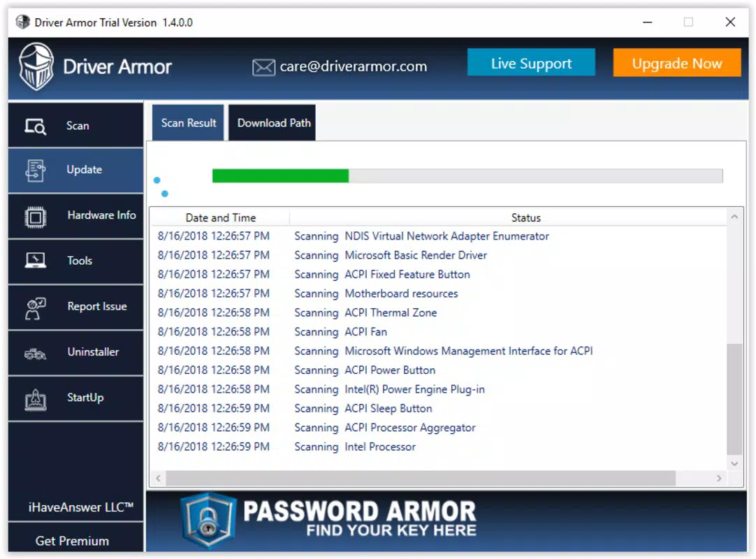Click the Driver Armor knight helmet logo
The height and width of the screenshot is (559, 756).
tap(36, 66)
